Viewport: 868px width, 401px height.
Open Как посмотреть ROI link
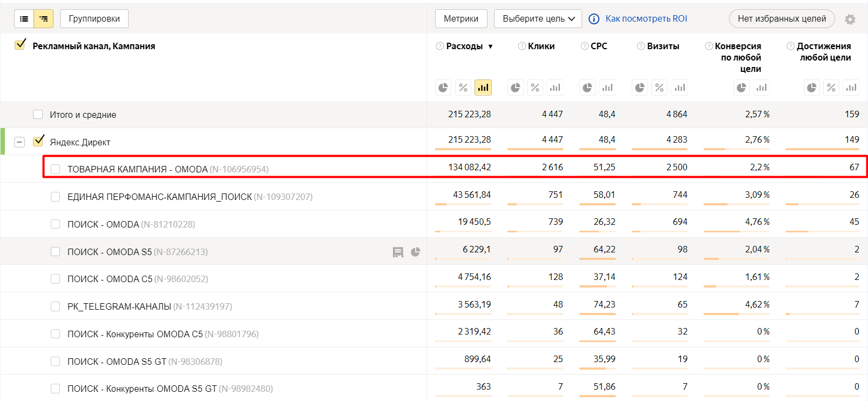click(x=646, y=19)
